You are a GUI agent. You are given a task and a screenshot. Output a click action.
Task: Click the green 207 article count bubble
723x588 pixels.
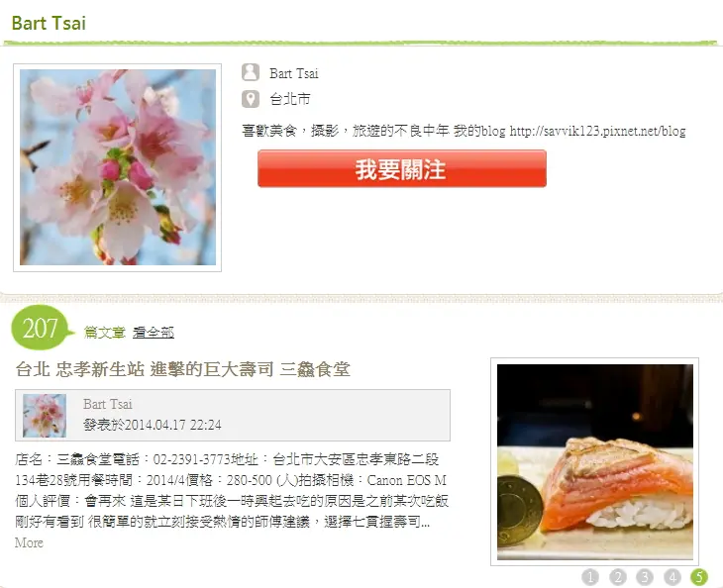pyautogui.click(x=42, y=328)
